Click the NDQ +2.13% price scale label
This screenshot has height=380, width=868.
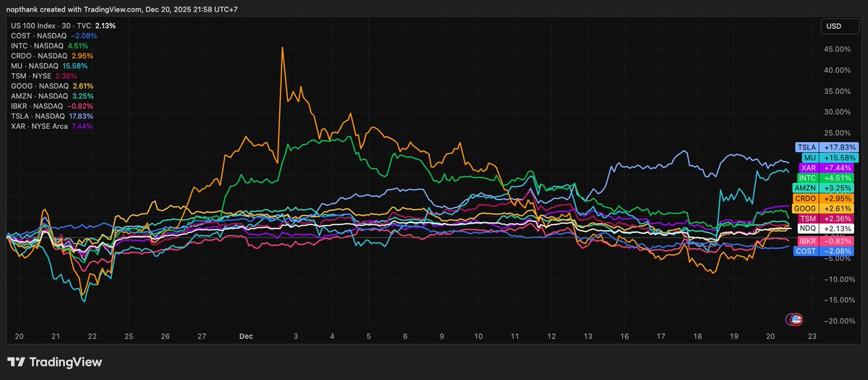[825, 228]
